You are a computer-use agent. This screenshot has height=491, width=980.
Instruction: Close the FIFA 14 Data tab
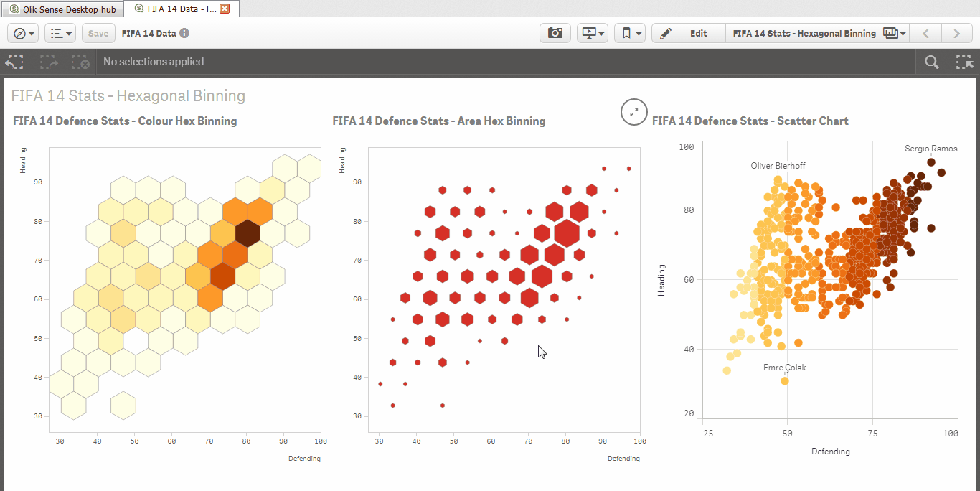click(225, 9)
